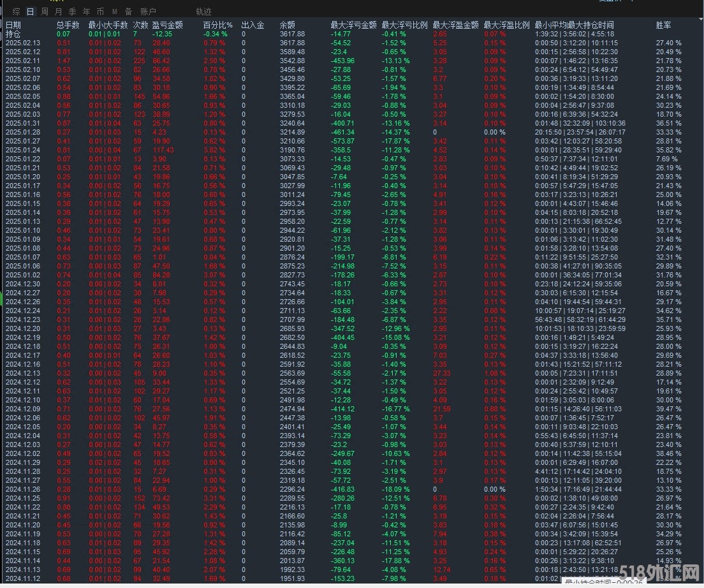This screenshot has width=704, height=588.
Task: Click the 最大浮亏比例 column header
Action: [x=404, y=25]
